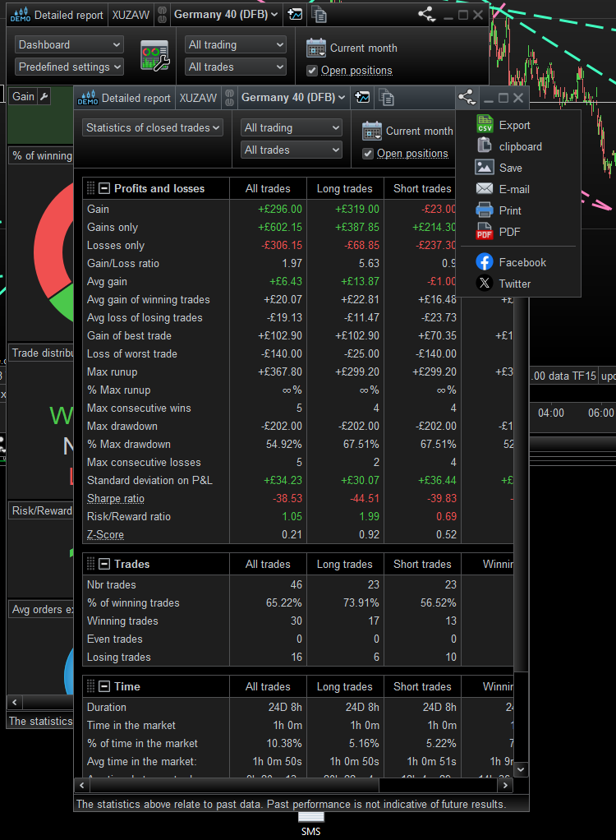Click calendar icon in back window
This screenshot has width=616, height=840.
[x=315, y=48]
